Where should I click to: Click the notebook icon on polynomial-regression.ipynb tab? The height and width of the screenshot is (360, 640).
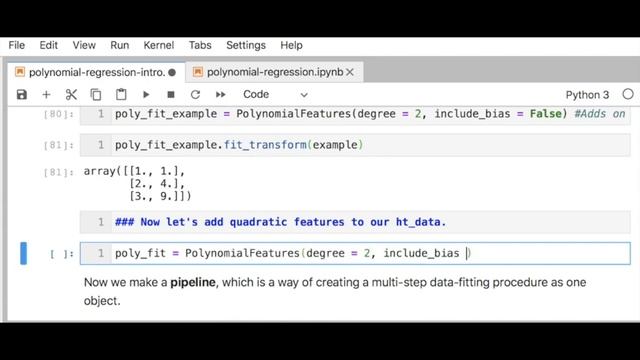click(198, 72)
